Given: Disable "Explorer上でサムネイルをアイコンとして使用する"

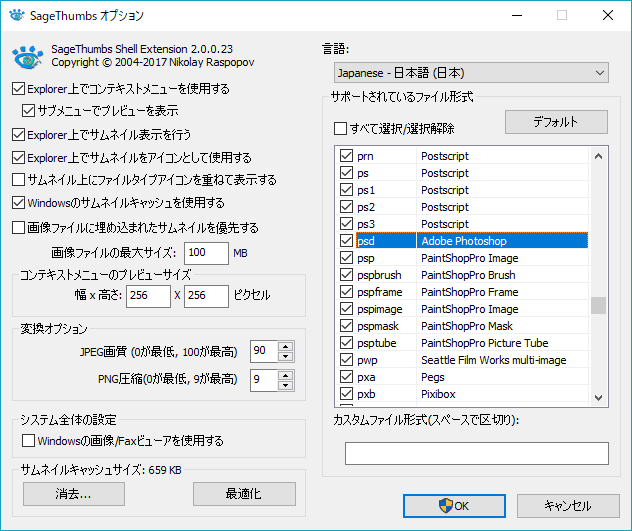Looking at the screenshot, I should pos(18,157).
